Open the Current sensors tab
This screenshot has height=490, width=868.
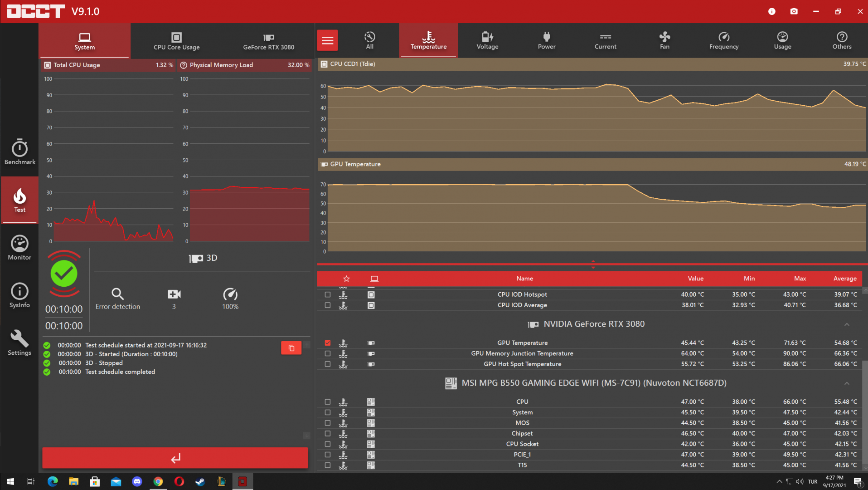tap(606, 40)
